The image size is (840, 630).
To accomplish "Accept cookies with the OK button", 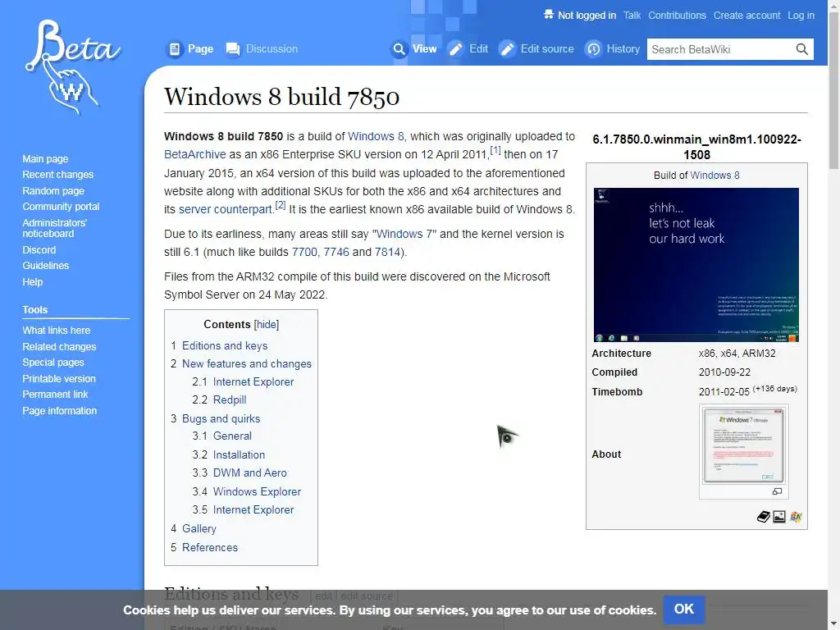I will coord(683,609).
